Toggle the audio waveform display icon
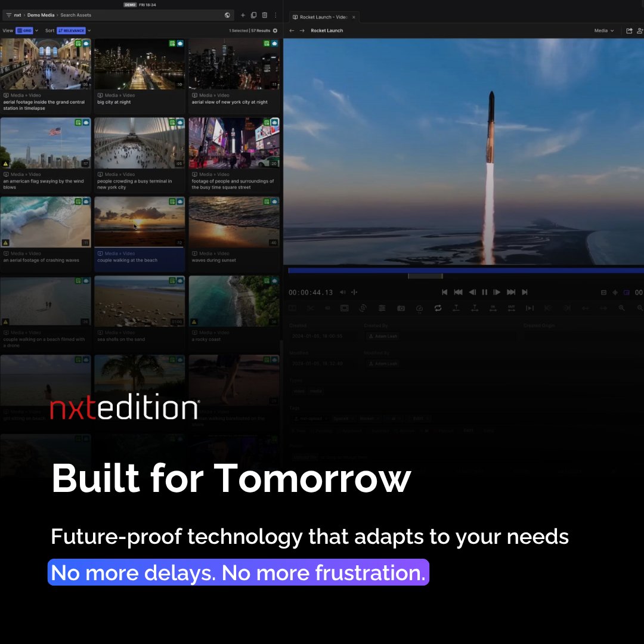The height and width of the screenshot is (644, 644). point(615,292)
